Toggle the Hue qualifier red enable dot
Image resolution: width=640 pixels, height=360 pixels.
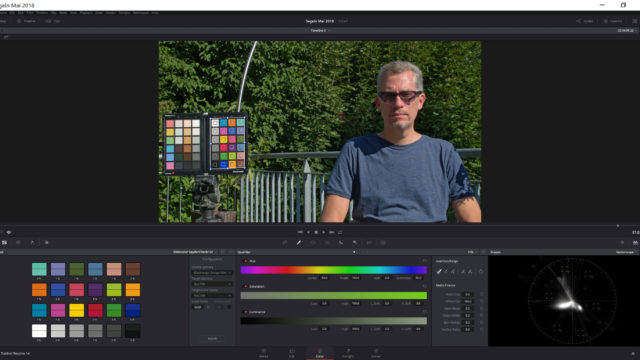coord(245,261)
